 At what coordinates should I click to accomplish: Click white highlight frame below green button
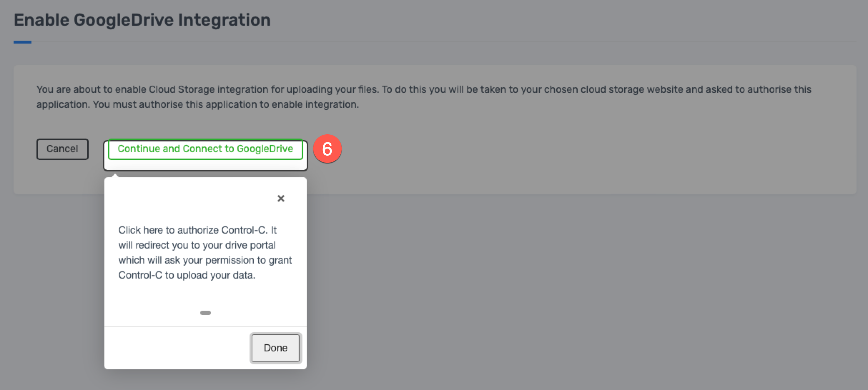click(205, 165)
